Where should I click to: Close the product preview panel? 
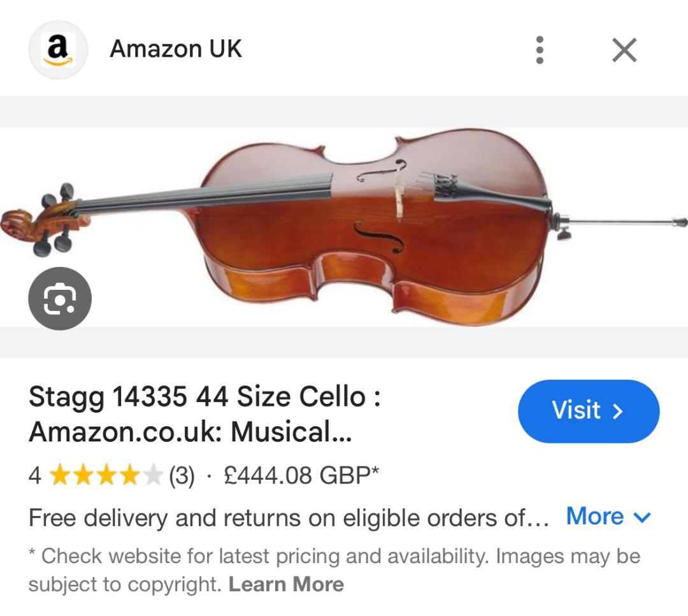(624, 50)
